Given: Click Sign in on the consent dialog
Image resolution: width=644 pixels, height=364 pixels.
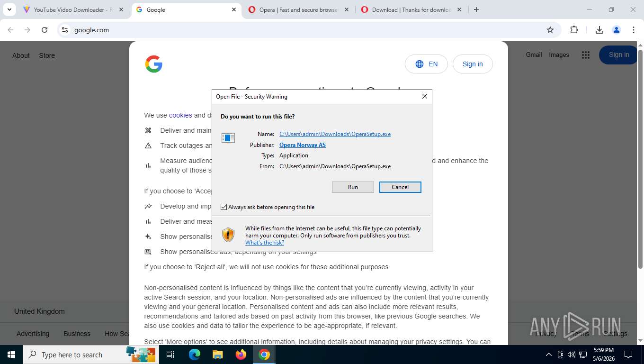Looking at the screenshot, I should click(x=473, y=64).
